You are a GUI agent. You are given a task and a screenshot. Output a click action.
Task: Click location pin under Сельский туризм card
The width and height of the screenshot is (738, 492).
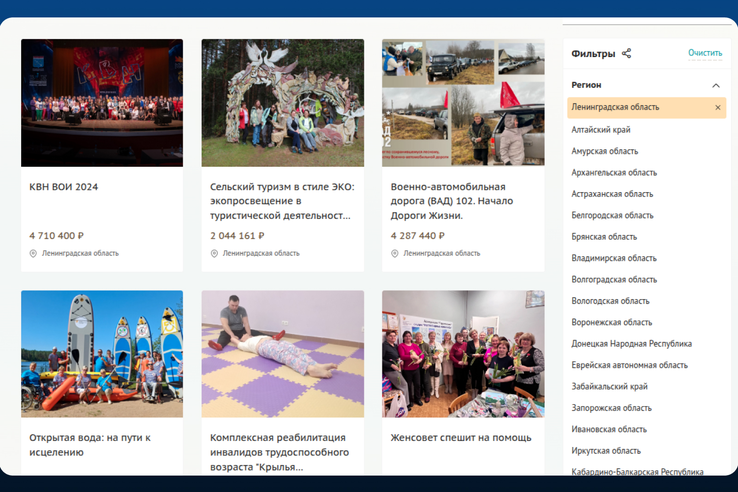pyautogui.click(x=214, y=254)
